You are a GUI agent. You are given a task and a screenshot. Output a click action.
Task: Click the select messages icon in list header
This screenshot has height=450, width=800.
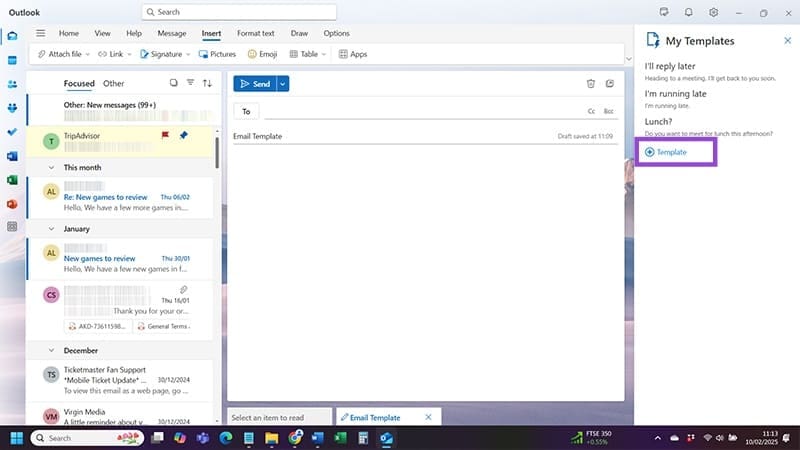click(x=173, y=83)
